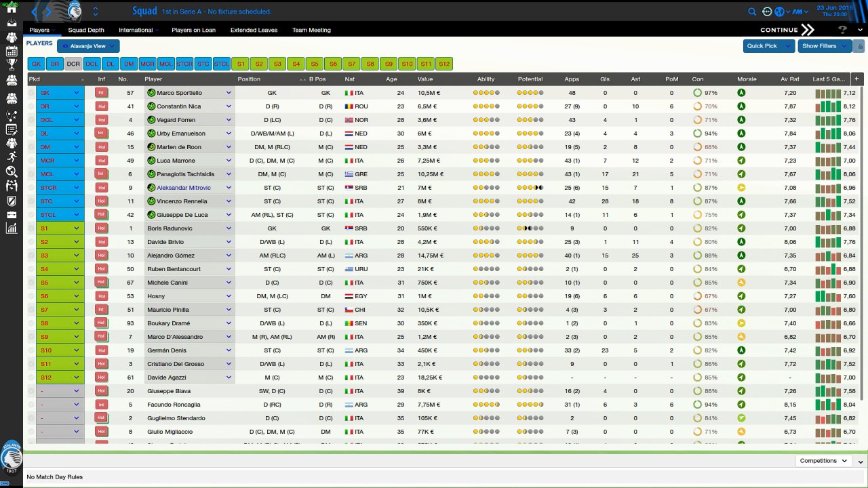Open the Extended Leaves tab
This screenshot has width=868, height=488.
254,30
